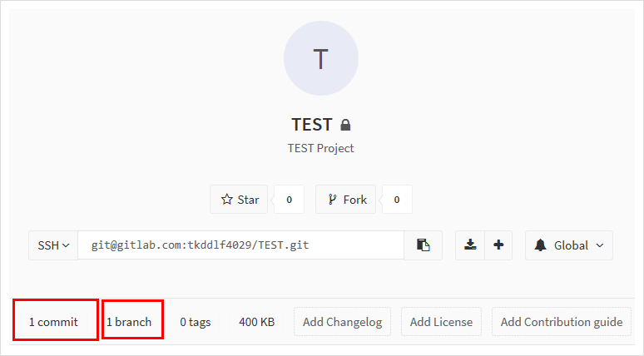Open the 1 branch link
644x356 pixels.
point(129,322)
